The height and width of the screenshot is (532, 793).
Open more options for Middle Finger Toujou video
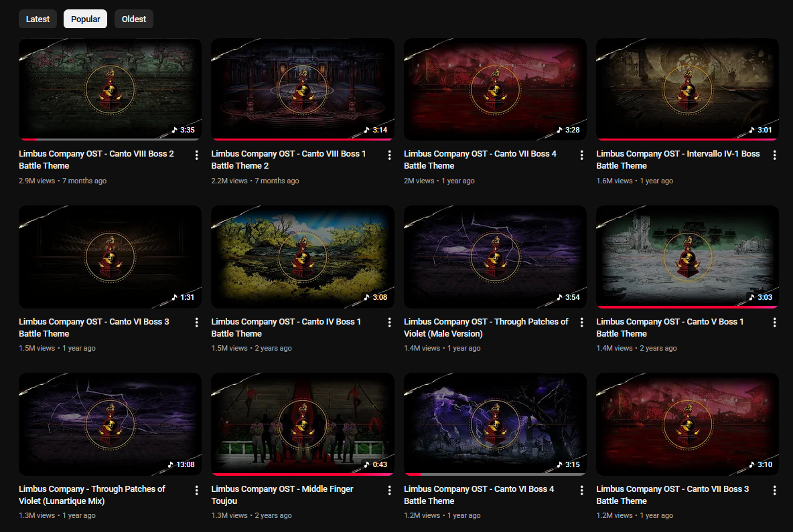click(x=389, y=490)
